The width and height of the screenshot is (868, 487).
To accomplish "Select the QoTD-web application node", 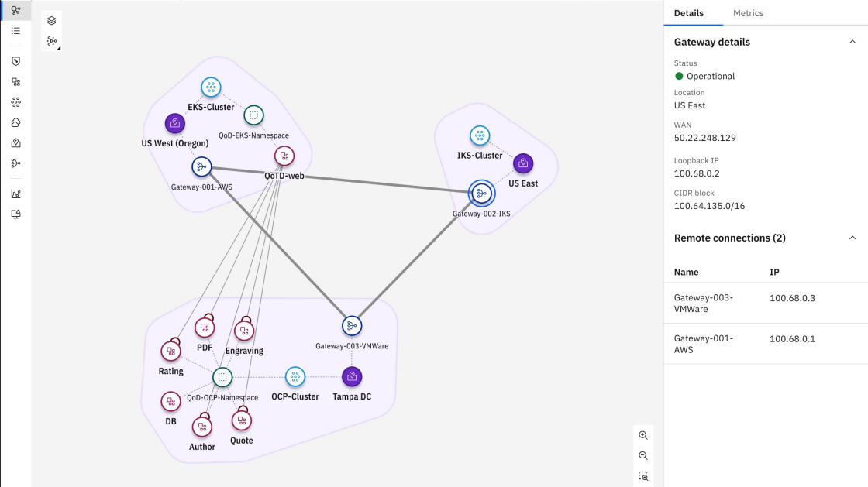I will [284, 156].
